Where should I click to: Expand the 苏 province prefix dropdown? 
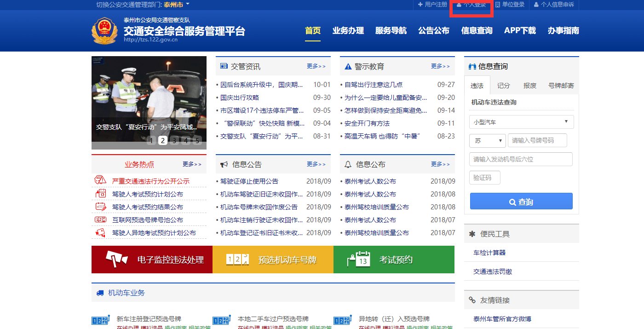[487, 140]
